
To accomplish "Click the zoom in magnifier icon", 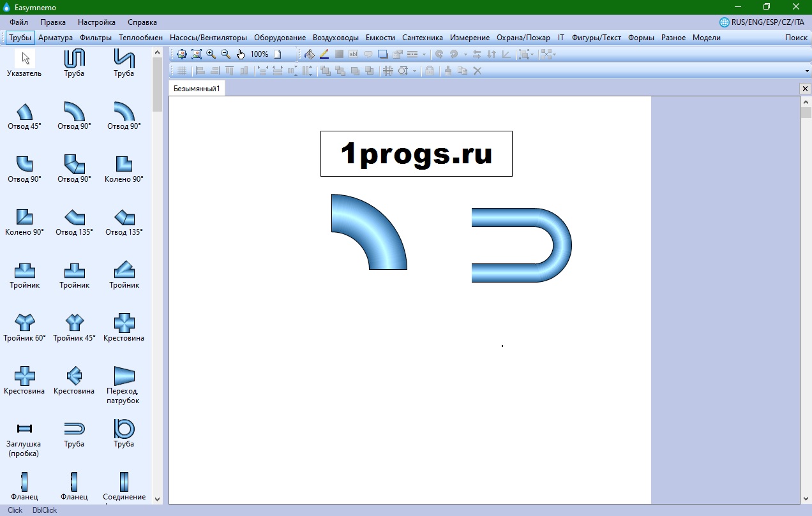I will point(211,54).
